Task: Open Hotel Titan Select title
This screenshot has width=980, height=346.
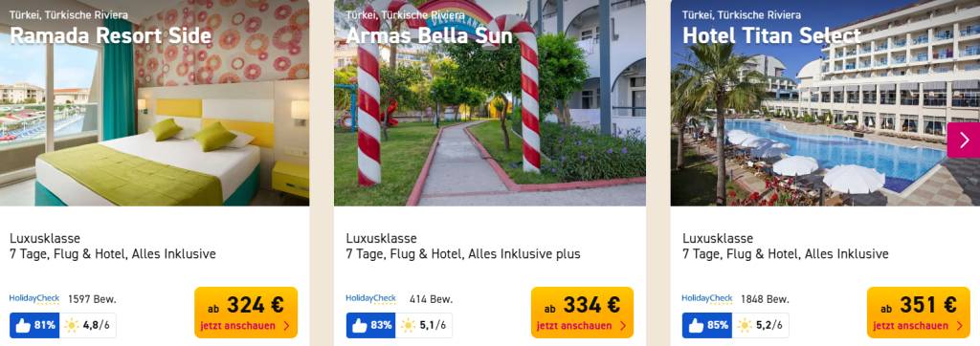Action: coord(772,35)
